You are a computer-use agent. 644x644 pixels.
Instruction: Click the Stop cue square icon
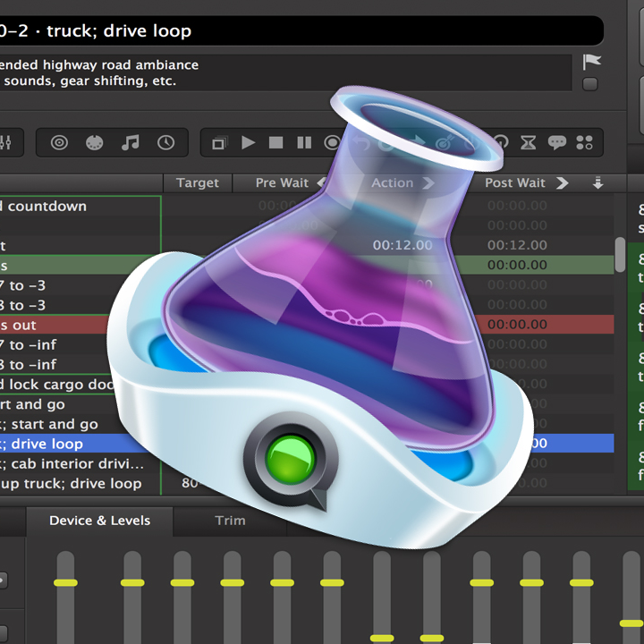(276, 142)
